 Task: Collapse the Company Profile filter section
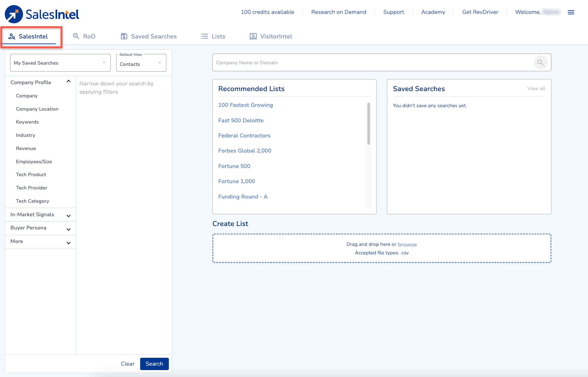tap(68, 81)
